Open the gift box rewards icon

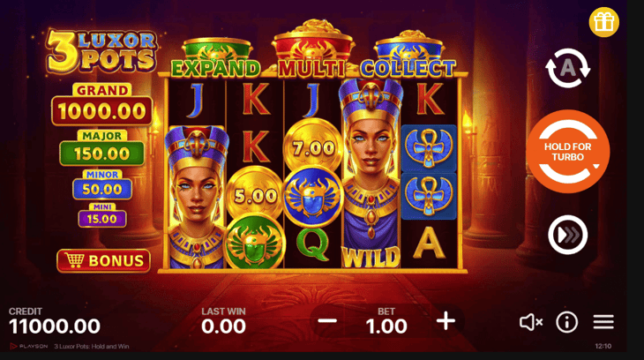603,22
